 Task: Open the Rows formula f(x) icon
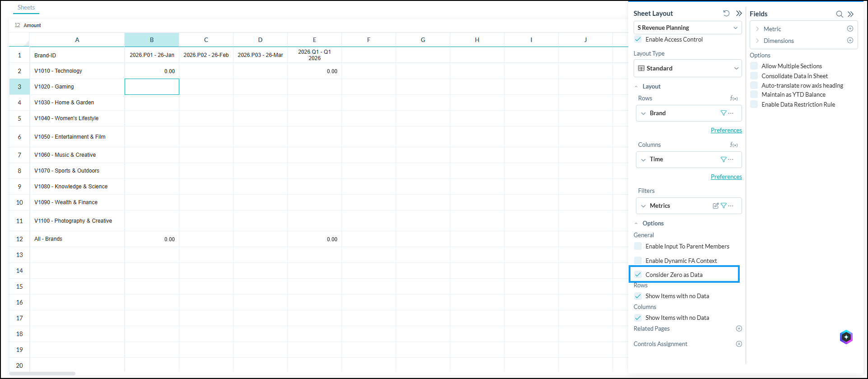pos(734,98)
